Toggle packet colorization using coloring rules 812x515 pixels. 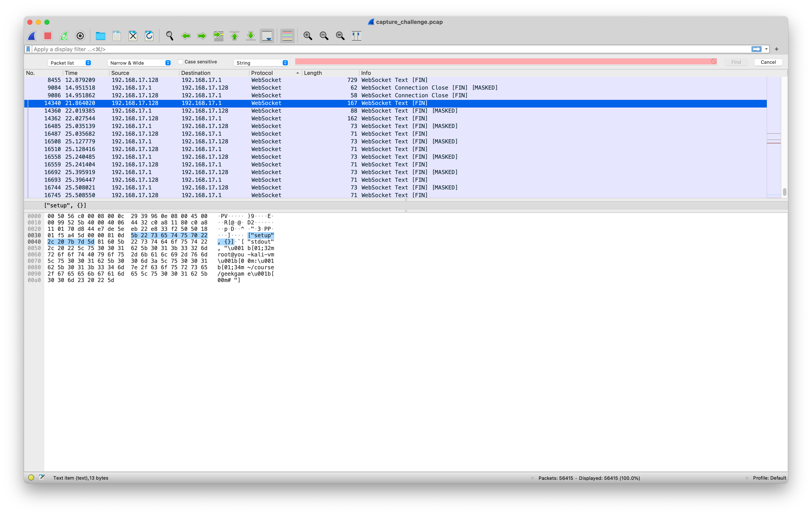(x=287, y=36)
